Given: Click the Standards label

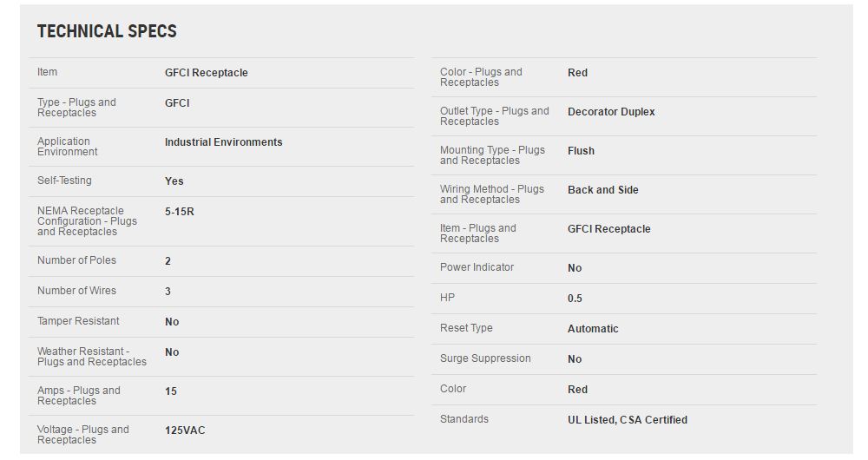Looking at the screenshot, I should [x=464, y=419].
